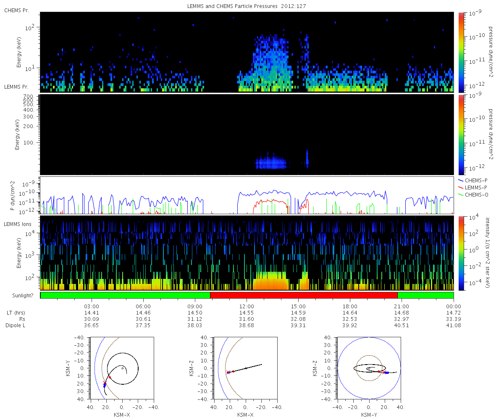
Task: Select LT value 14.41
Action: point(92,313)
